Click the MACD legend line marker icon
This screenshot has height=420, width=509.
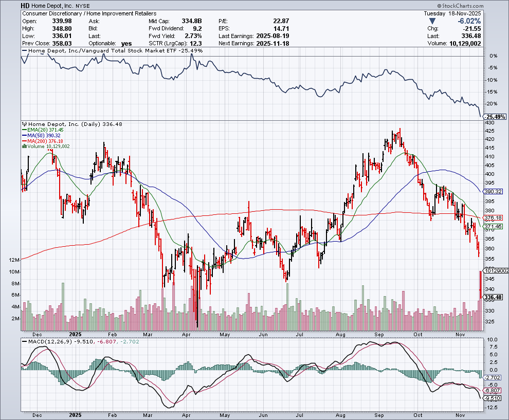pyautogui.click(x=24, y=340)
